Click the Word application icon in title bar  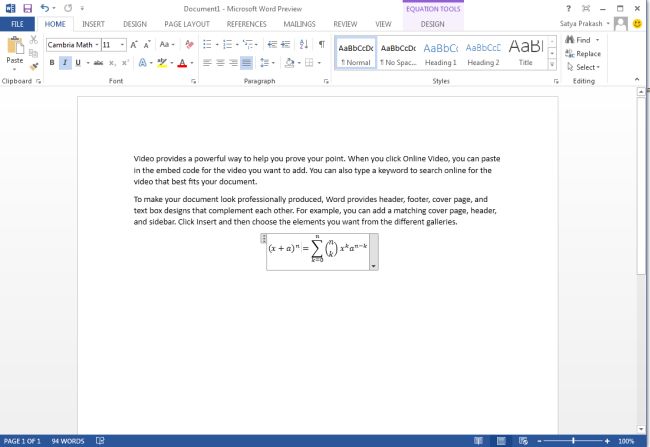pyautogui.click(x=10, y=8)
